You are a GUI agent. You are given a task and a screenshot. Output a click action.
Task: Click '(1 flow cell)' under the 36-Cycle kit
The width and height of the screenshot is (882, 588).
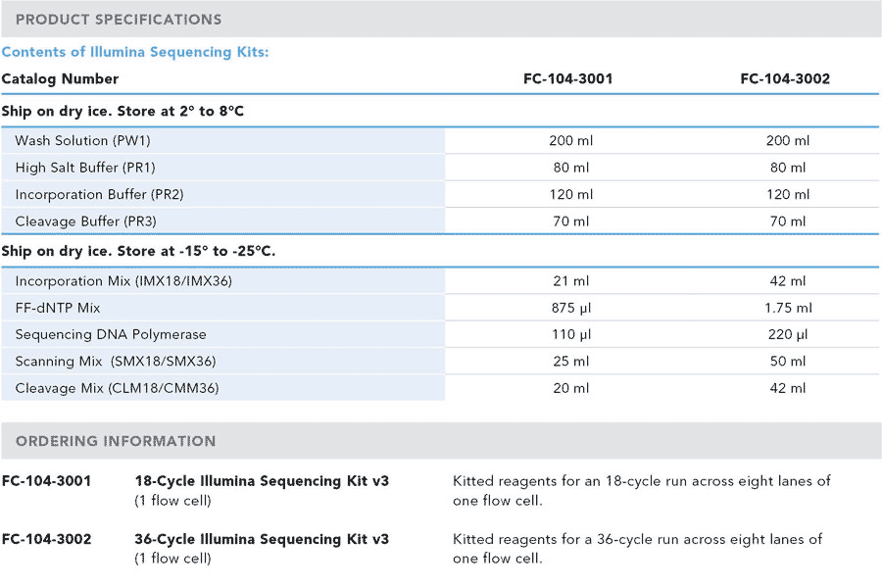172,559
